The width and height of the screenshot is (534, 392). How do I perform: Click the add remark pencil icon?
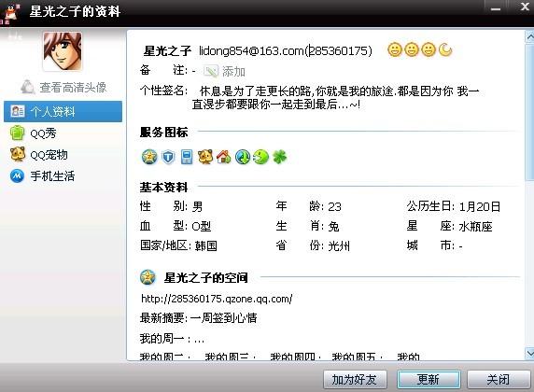coord(211,71)
